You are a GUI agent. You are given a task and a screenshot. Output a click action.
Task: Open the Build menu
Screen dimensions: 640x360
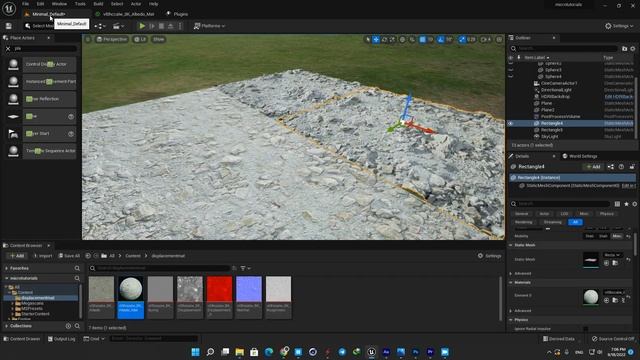98,4
